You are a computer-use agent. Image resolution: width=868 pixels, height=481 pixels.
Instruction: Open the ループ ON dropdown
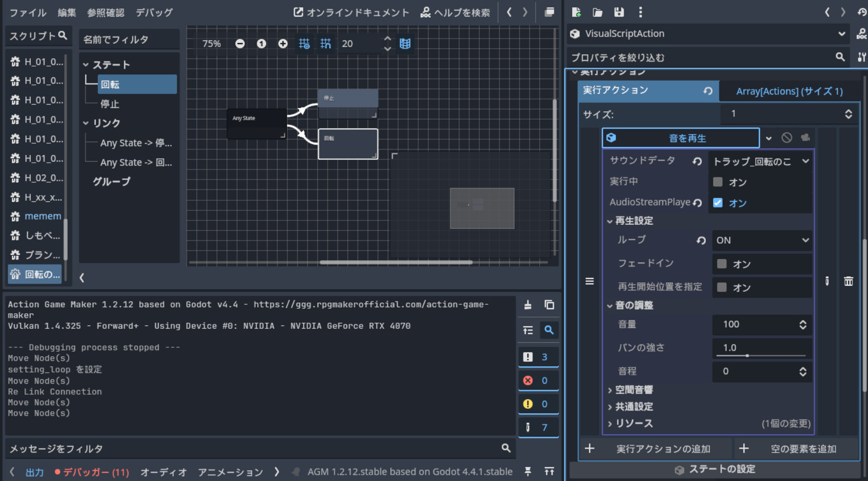(762, 240)
